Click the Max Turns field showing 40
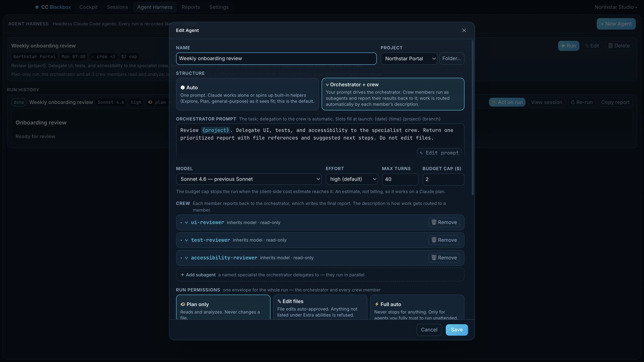The width and height of the screenshot is (644, 362). point(400,179)
